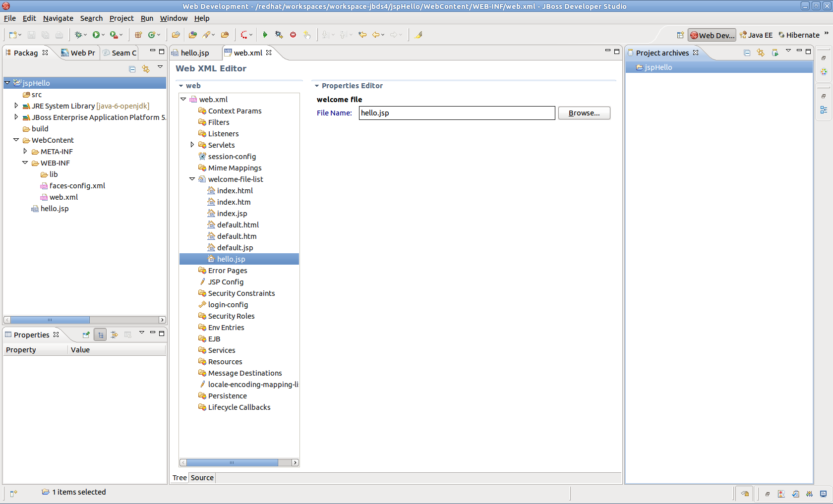Click the Browse... button
The image size is (833, 504).
tap(584, 113)
